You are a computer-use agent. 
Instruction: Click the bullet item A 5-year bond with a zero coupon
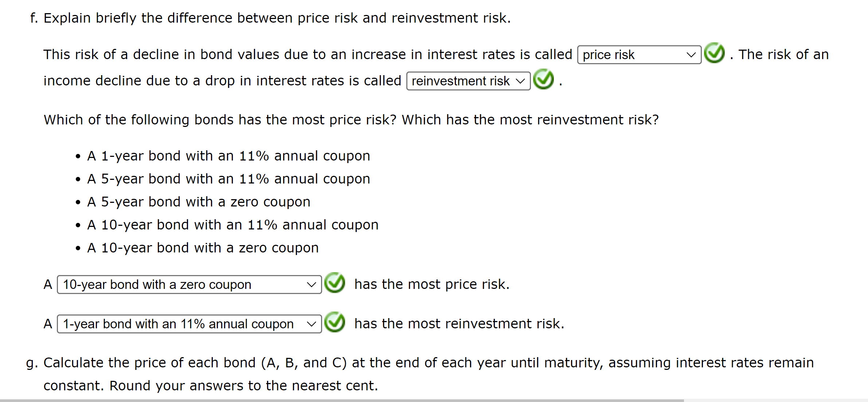click(199, 201)
